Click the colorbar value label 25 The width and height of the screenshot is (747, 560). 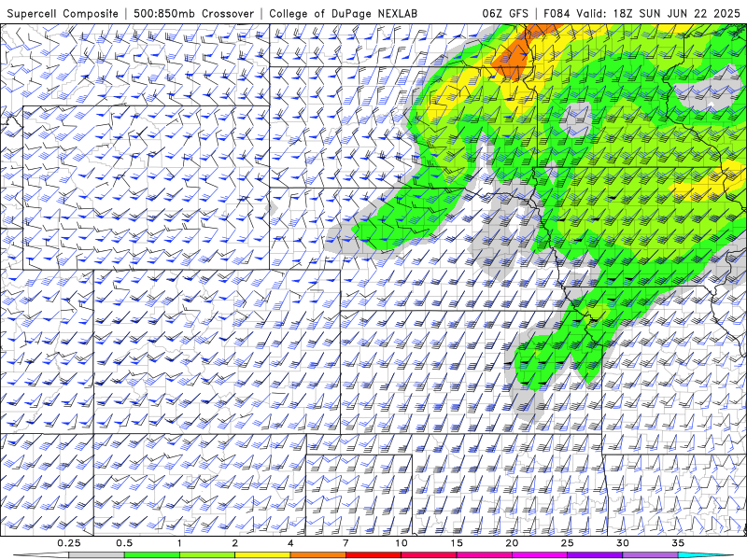567,543
